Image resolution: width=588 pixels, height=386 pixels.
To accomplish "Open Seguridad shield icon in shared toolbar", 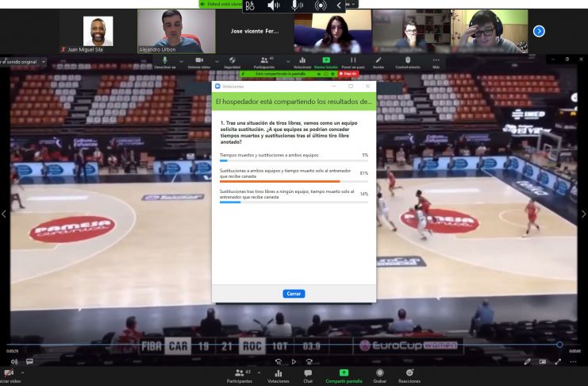I will 233,63.
